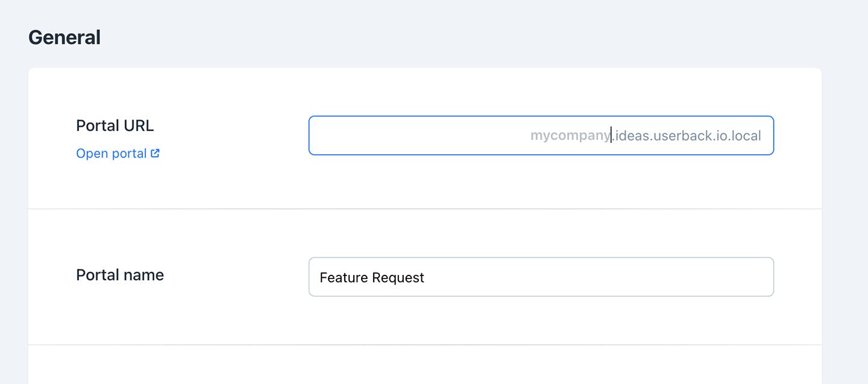Select the Portal URL label
Viewport: 868px width, 384px height.
(x=115, y=125)
